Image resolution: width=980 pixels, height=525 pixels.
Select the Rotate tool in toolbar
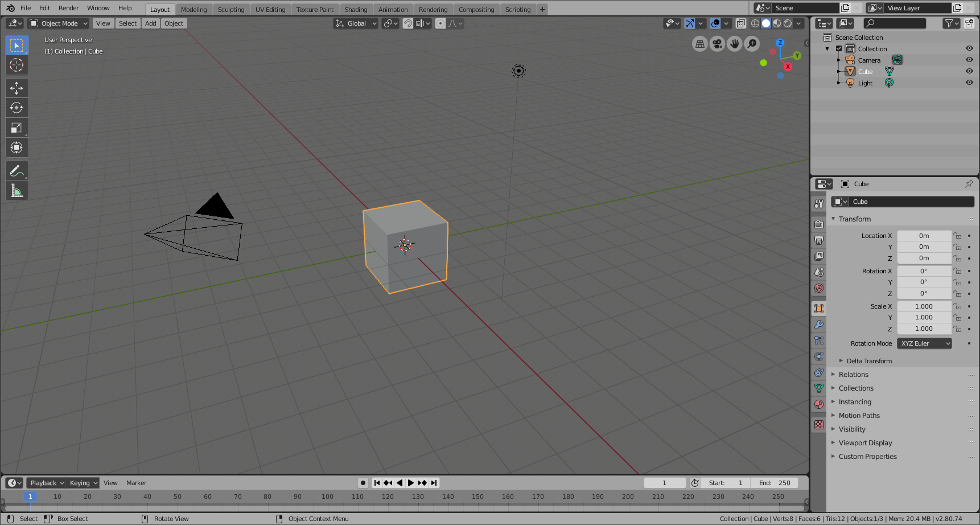pyautogui.click(x=17, y=108)
